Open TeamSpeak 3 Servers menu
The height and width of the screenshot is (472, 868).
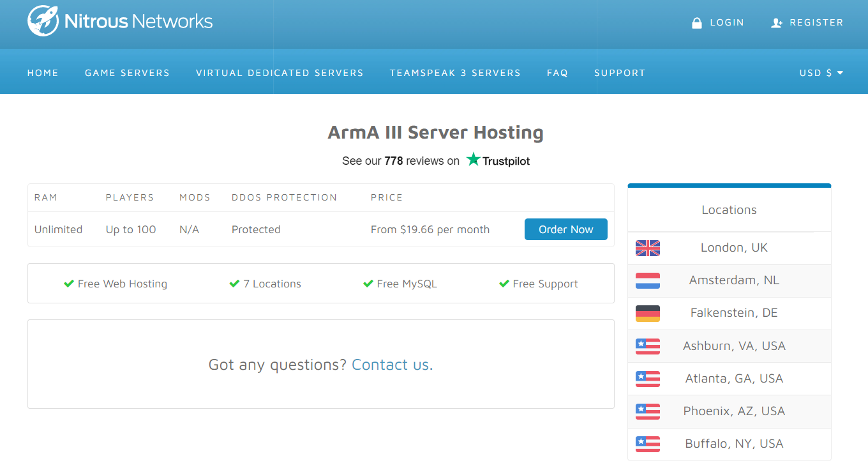[455, 73]
